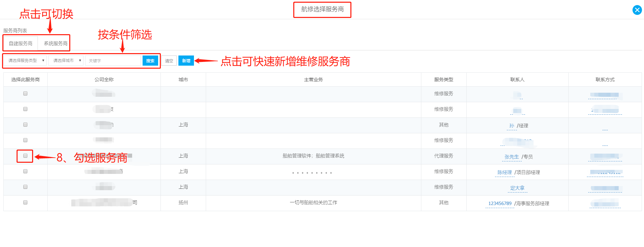Screen dimensions: 644x247
Task: Click the 选择此服务商 column header
Action: (x=25, y=80)
